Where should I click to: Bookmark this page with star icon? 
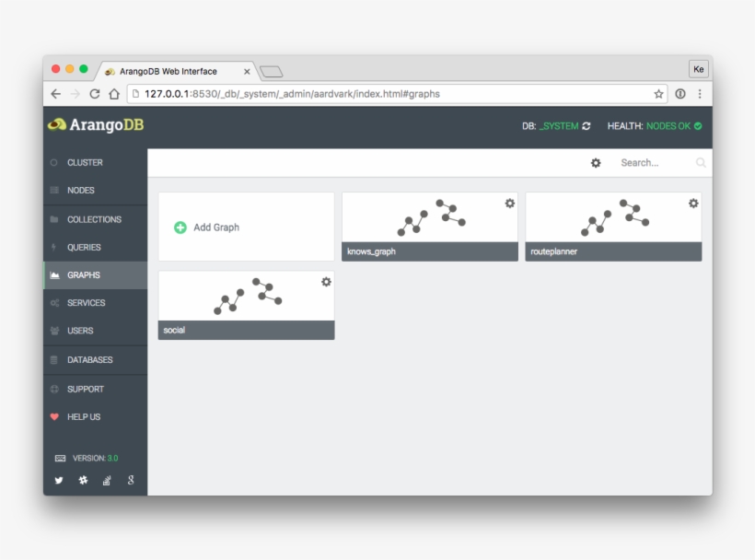(x=658, y=94)
